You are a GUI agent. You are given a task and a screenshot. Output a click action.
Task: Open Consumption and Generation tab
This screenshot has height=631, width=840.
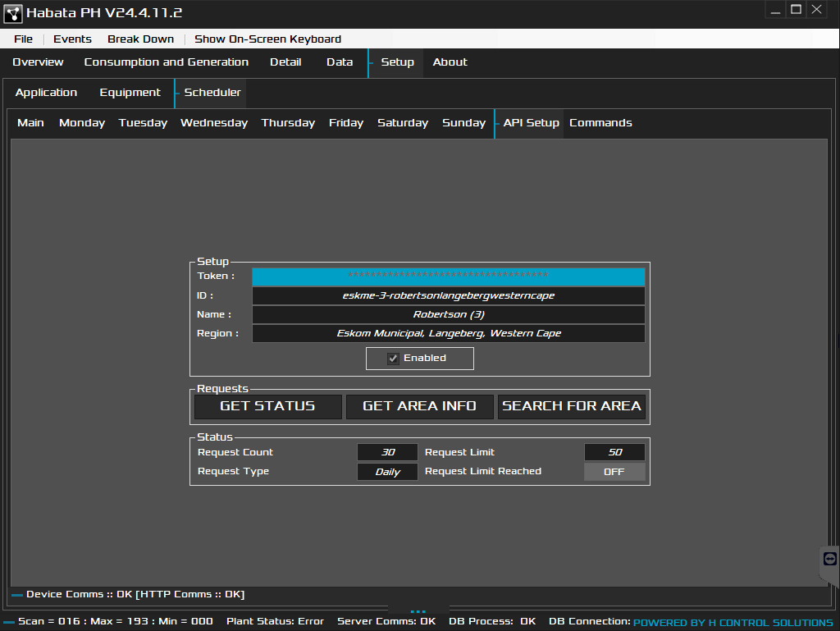point(166,62)
